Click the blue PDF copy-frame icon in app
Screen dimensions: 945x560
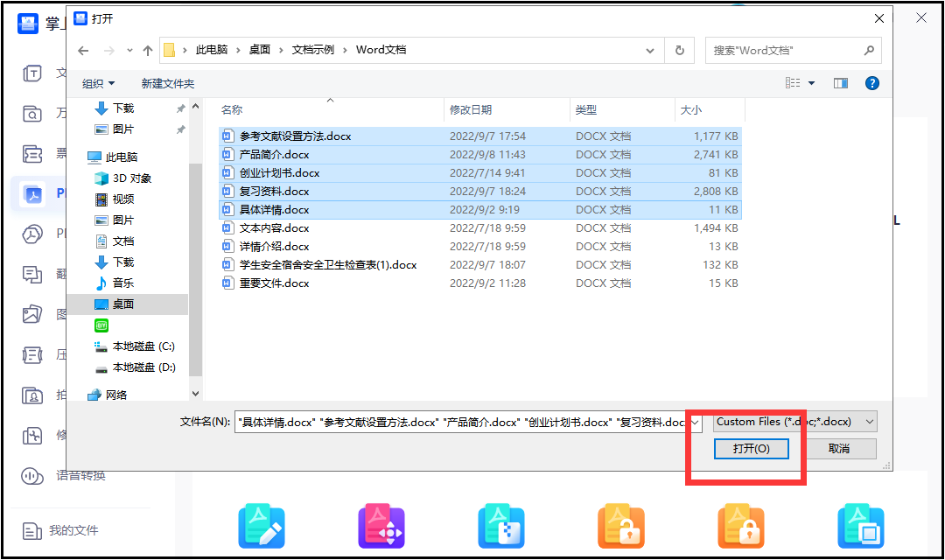click(x=861, y=526)
